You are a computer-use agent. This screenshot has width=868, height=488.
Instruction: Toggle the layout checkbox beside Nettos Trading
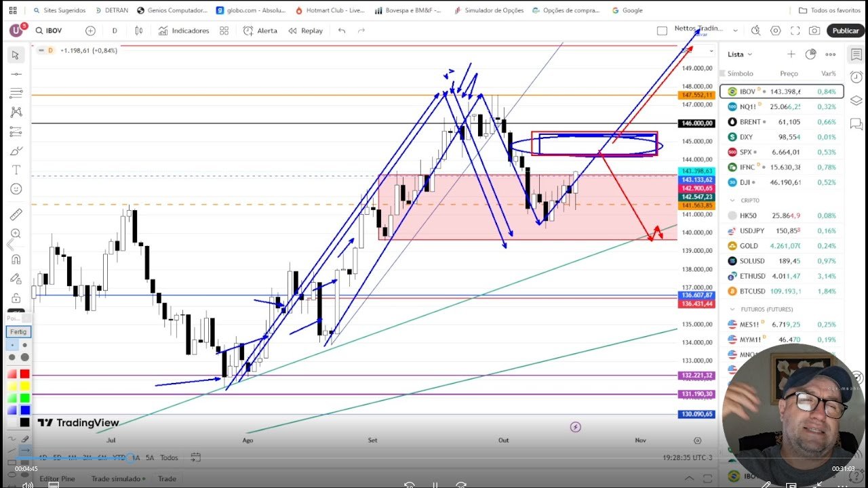click(662, 30)
